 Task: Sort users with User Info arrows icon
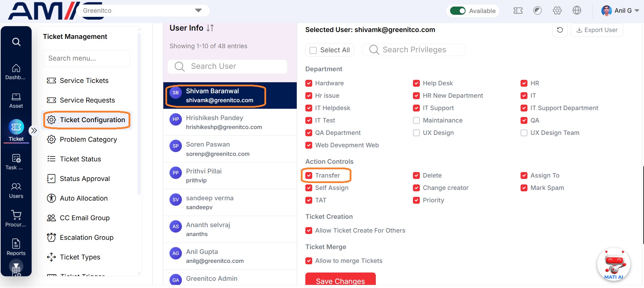click(x=210, y=28)
